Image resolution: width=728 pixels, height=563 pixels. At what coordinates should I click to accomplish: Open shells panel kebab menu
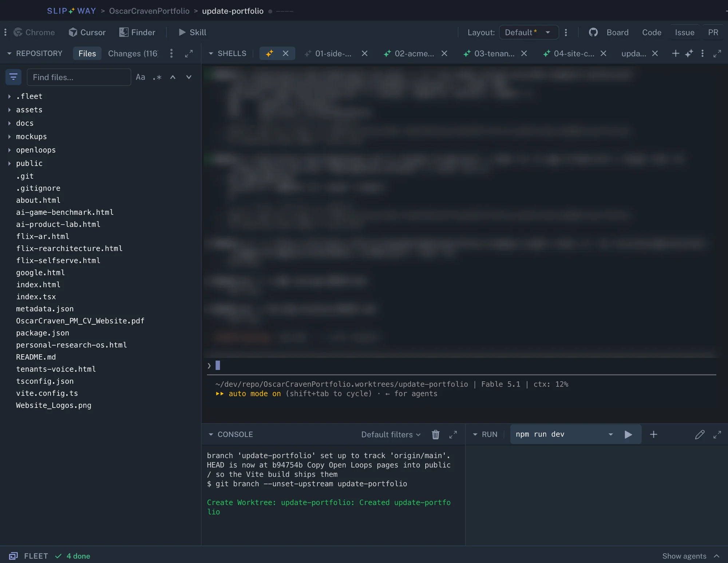(703, 54)
